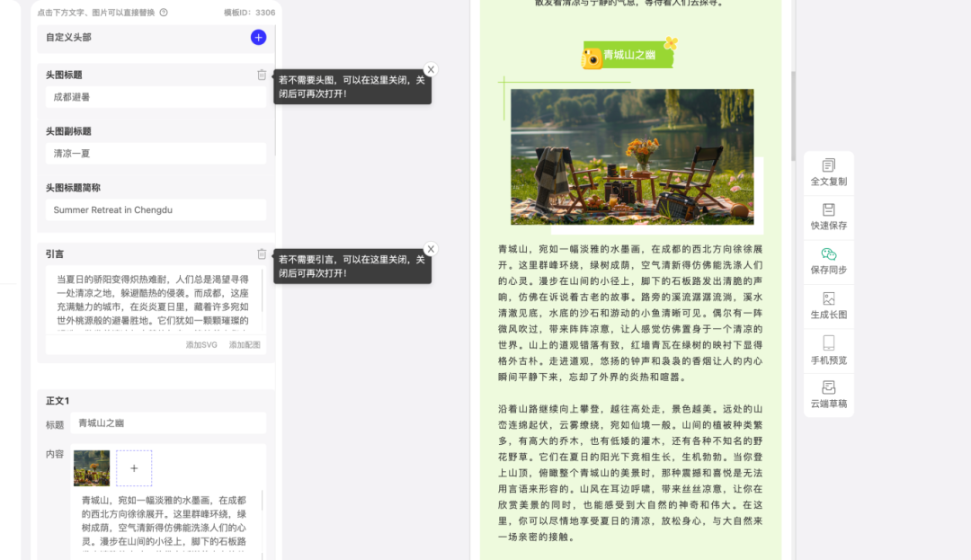Edit the Summer Retreat in Chengdu field
Screen dimensions: 971x560
tap(156, 209)
